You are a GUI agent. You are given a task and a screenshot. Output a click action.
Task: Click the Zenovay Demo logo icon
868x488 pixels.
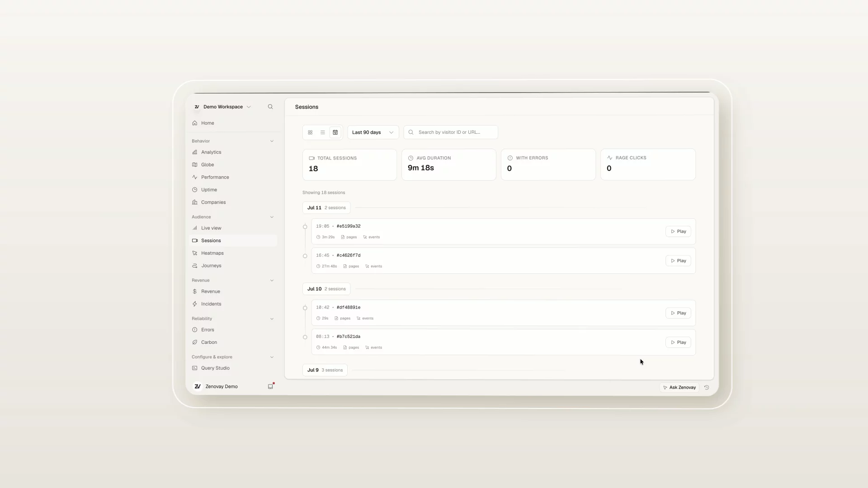coord(198,386)
